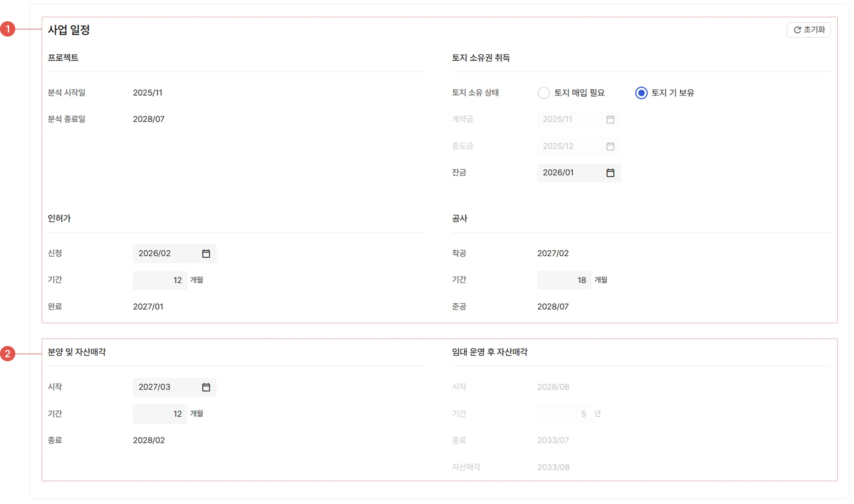Open calendar icon for 분양 시작 date

point(206,387)
